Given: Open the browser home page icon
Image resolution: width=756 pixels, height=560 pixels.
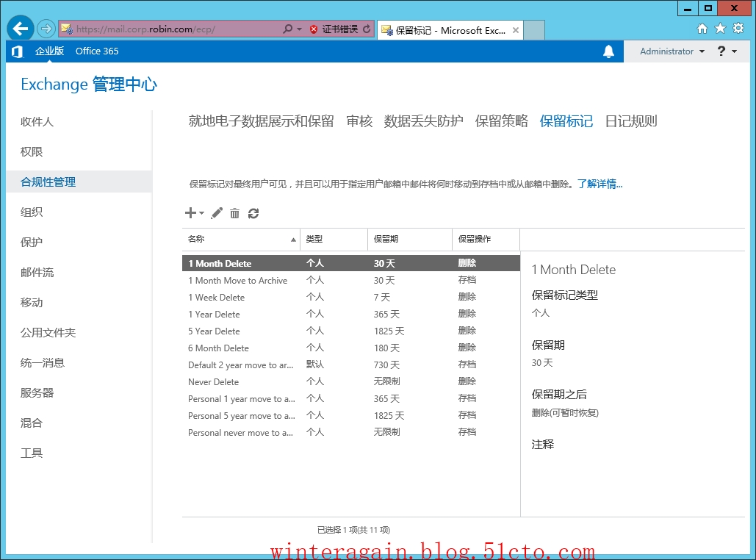Looking at the screenshot, I should [x=702, y=29].
